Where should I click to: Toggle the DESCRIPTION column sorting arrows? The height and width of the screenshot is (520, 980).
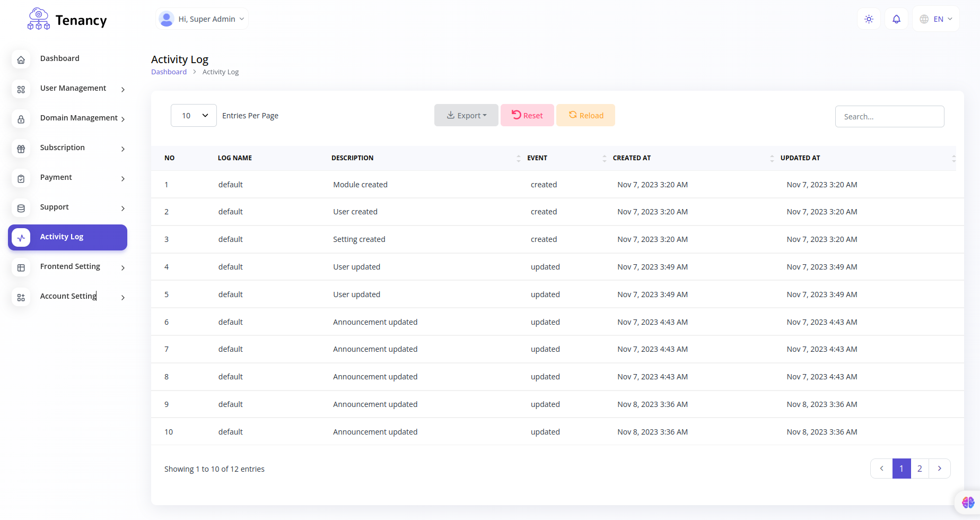pyautogui.click(x=519, y=158)
